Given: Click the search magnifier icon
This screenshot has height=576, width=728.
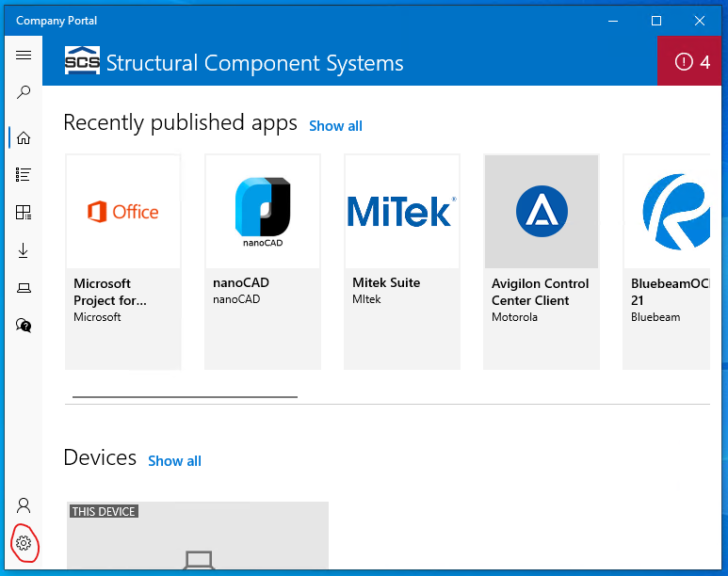Looking at the screenshot, I should click(24, 92).
